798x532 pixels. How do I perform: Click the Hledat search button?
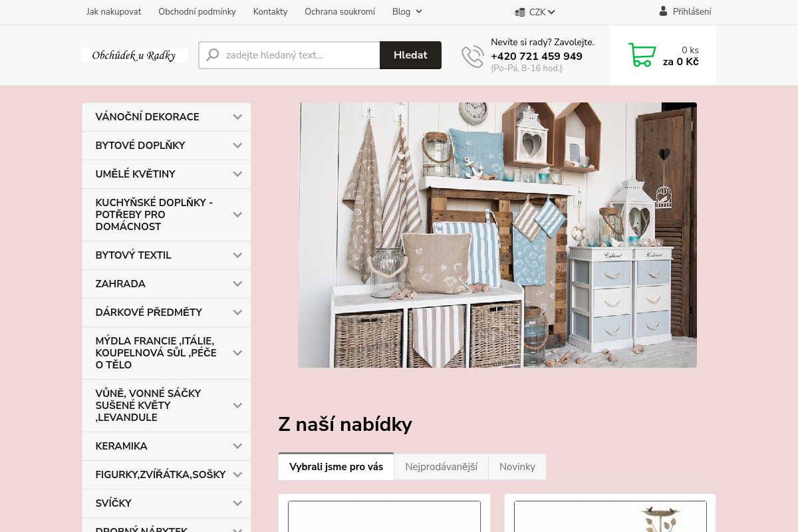coord(410,55)
